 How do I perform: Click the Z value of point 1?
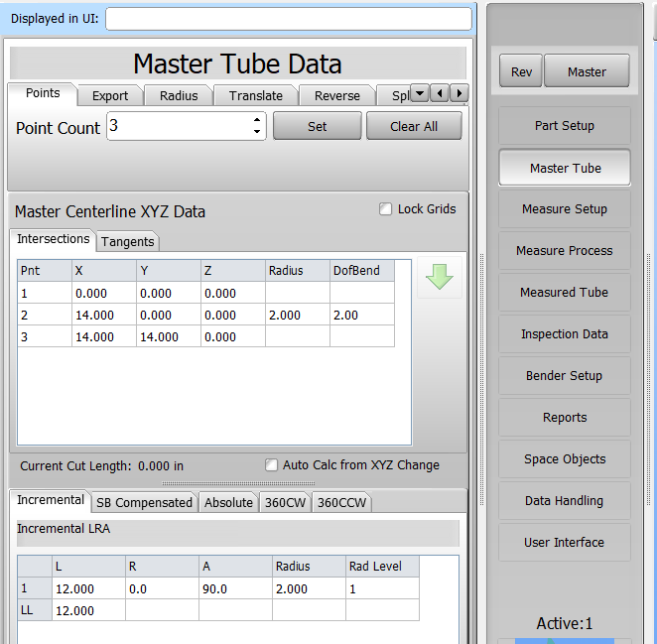coord(233,294)
